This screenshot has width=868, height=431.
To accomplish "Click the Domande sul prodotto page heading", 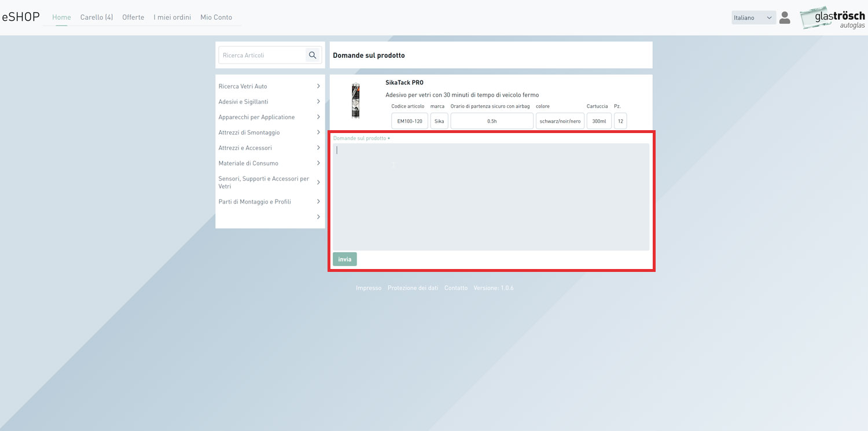I will pos(369,56).
